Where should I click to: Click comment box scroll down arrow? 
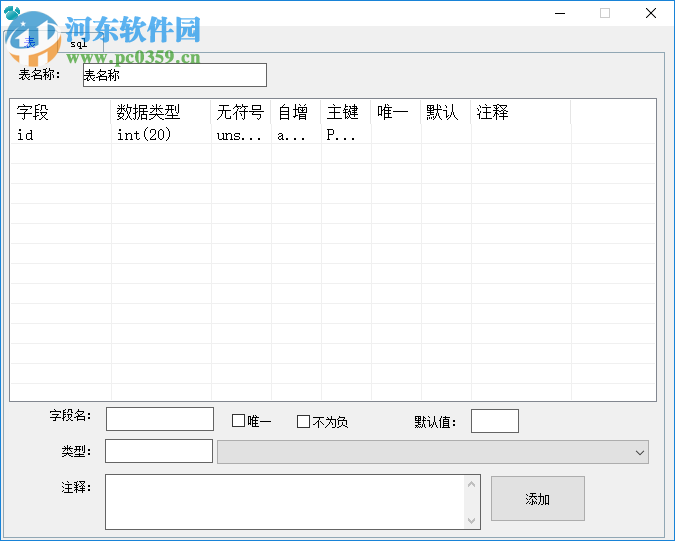tap(471, 520)
